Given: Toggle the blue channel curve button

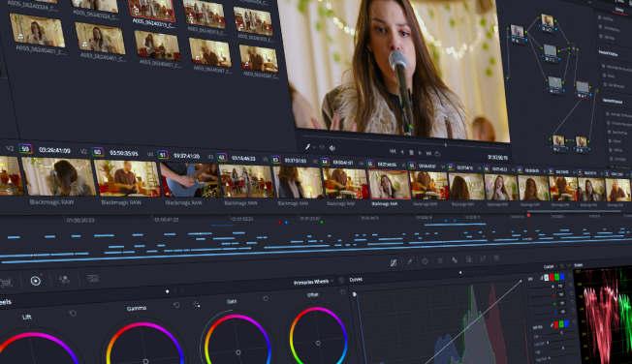Looking at the screenshot, I should (x=562, y=276).
